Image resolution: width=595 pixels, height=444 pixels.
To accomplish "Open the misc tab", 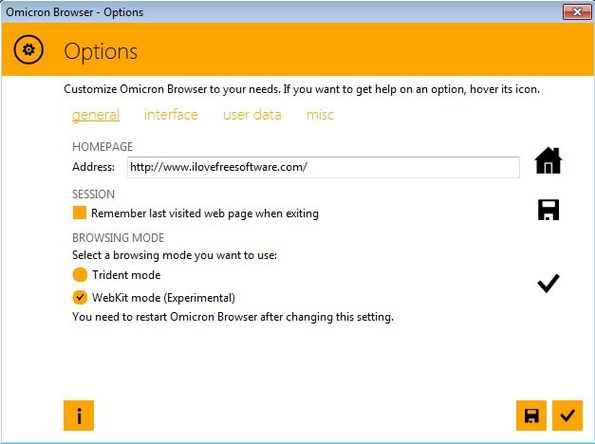I will tap(320, 115).
